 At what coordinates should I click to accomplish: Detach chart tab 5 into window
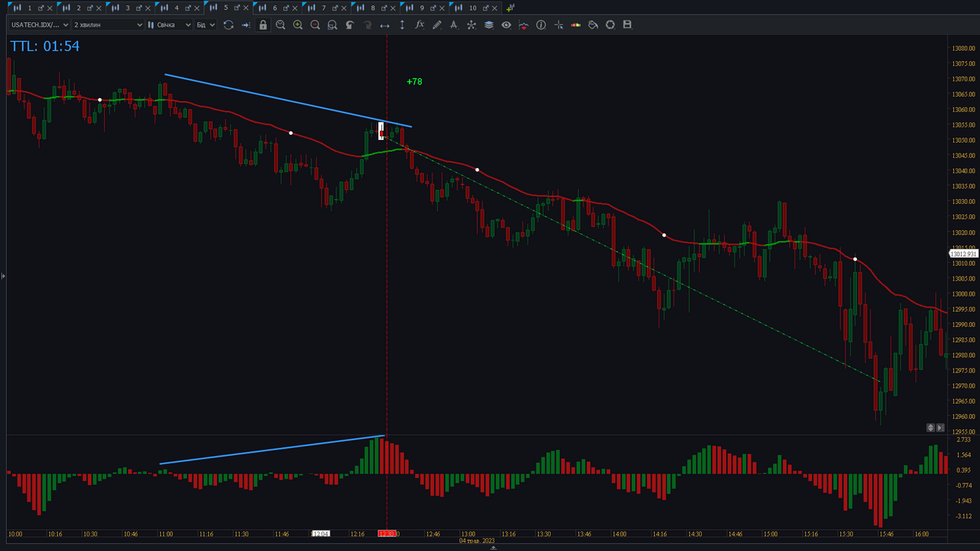[236, 8]
